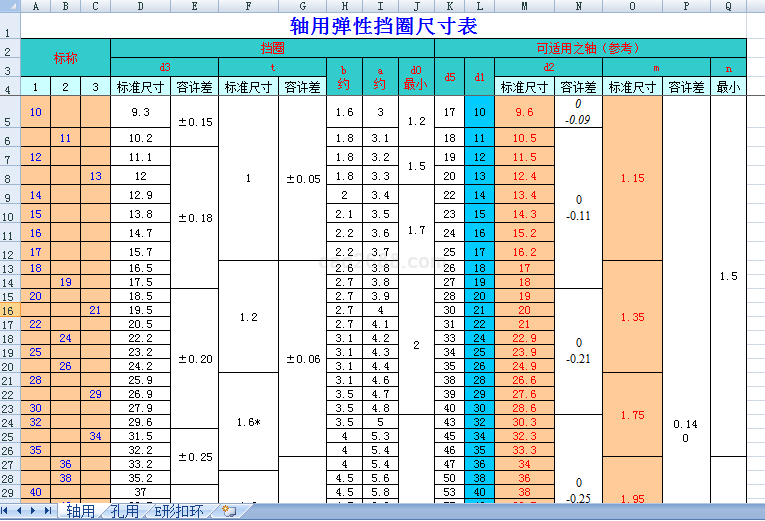The height and width of the screenshot is (521, 765).
Task: Click the select-all corner box
Action: (10, 6)
